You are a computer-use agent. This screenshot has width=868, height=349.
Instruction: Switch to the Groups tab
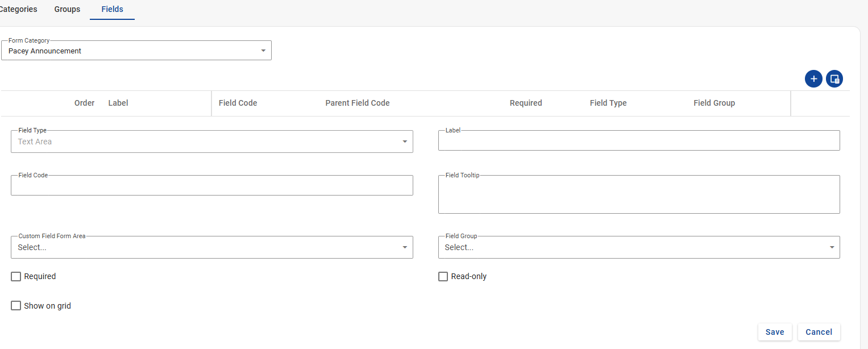tap(67, 9)
